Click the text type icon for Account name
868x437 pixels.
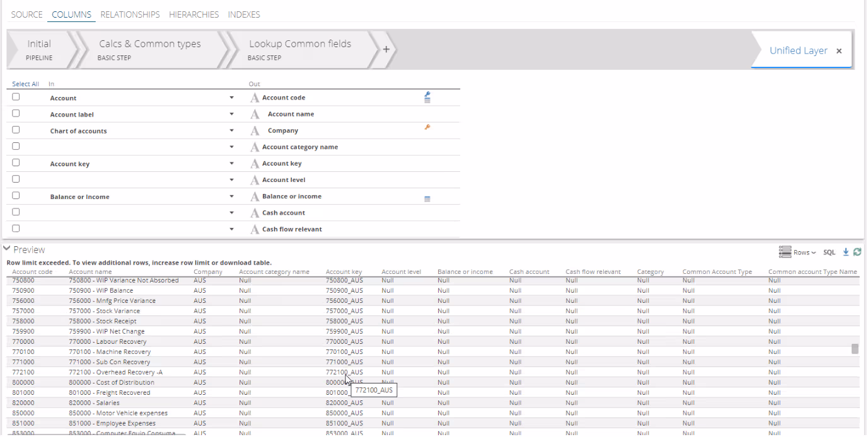click(x=255, y=114)
